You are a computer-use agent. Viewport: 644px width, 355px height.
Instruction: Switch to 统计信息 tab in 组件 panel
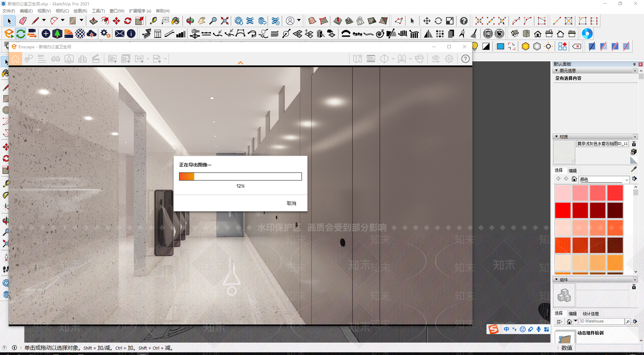click(x=590, y=313)
